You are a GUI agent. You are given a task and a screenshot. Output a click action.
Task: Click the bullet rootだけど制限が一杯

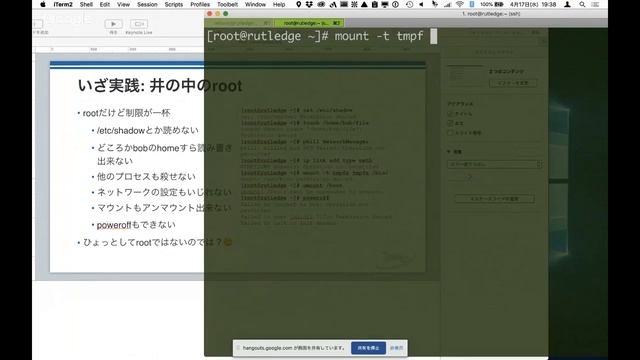pos(127,113)
